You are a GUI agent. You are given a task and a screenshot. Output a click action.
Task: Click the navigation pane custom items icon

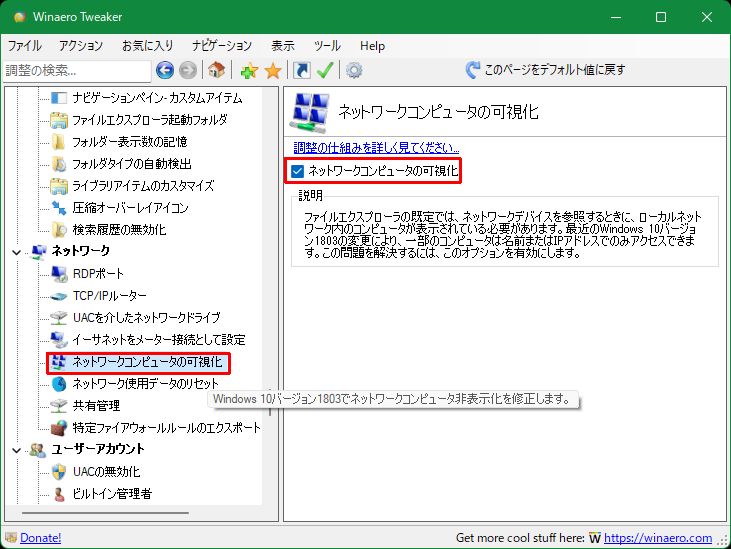[59, 98]
